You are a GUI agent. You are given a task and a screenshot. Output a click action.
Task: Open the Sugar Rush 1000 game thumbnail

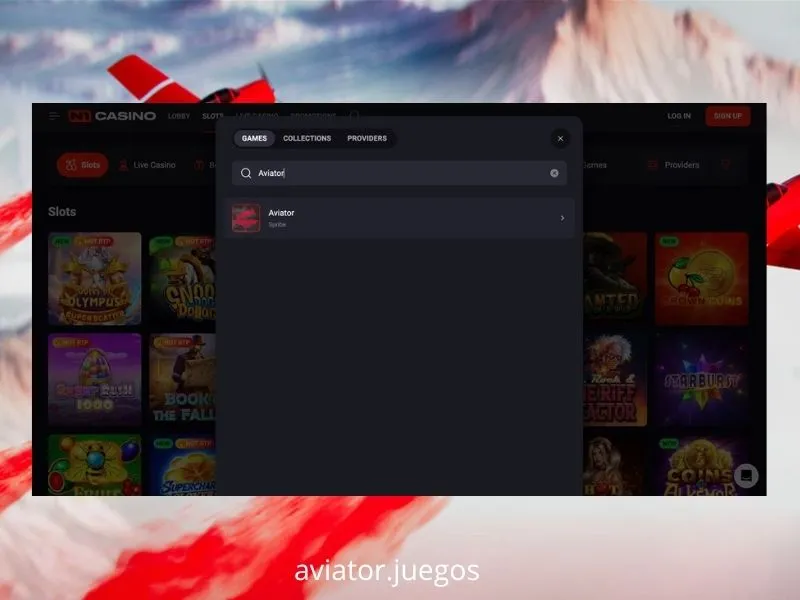[94, 380]
